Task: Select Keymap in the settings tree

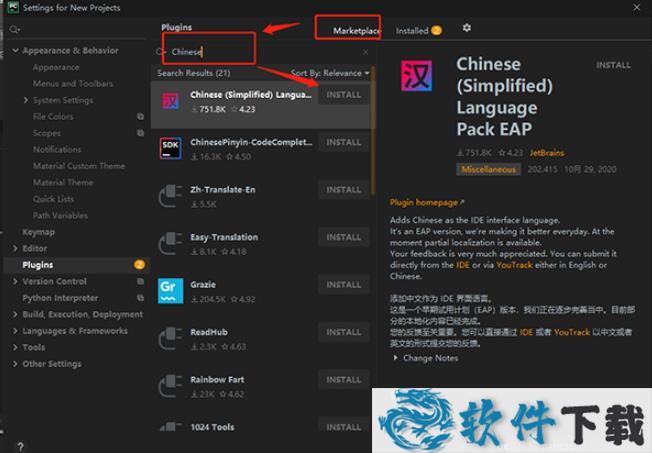Action: tap(39, 232)
